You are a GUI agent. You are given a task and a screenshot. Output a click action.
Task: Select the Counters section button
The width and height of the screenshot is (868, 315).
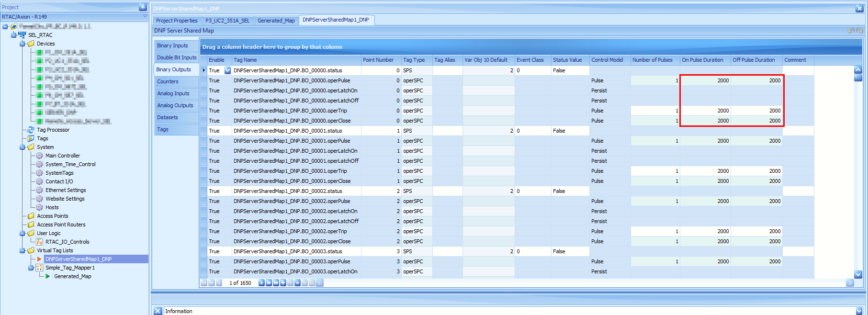[168, 81]
